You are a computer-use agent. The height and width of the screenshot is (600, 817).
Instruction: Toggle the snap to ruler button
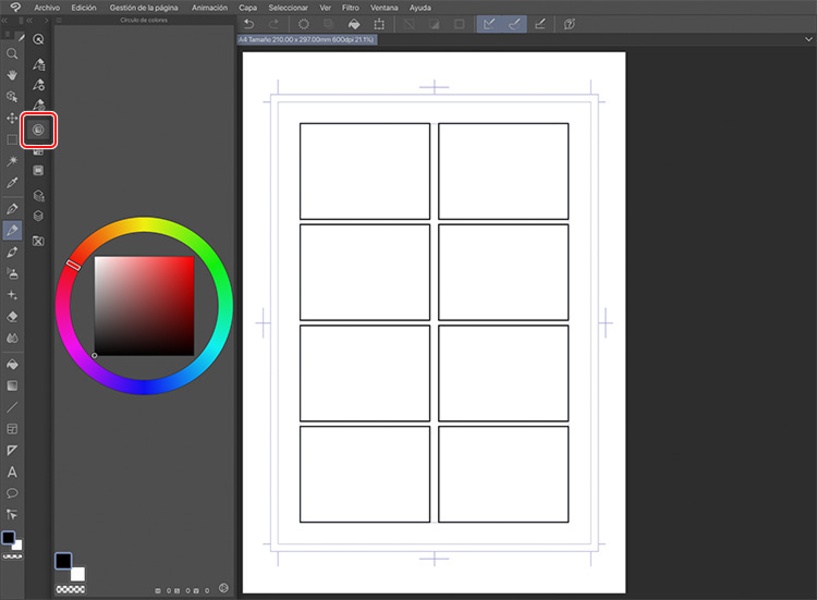click(x=489, y=23)
